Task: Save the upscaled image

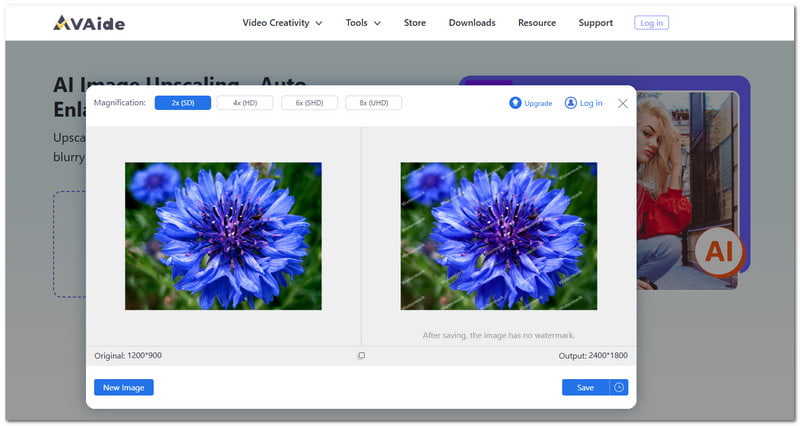Action: (585, 387)
